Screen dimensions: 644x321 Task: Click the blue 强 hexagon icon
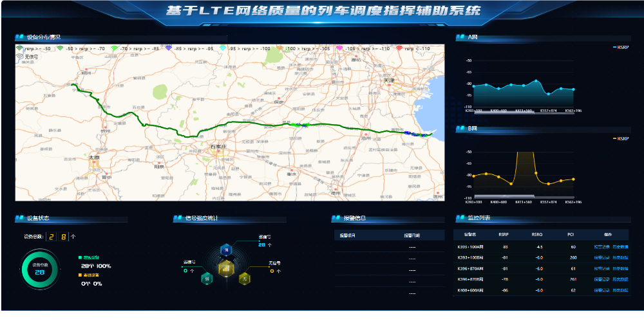pyautogui.click(x=225, y=249)
